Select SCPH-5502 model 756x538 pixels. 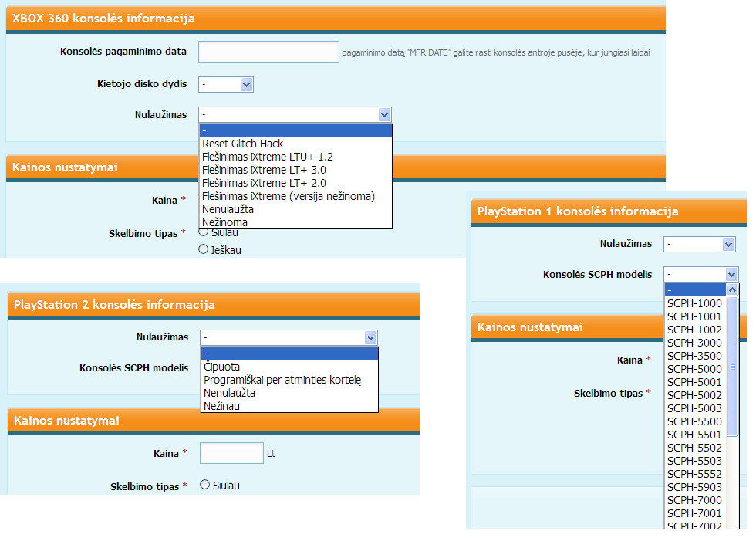point(695,448)
